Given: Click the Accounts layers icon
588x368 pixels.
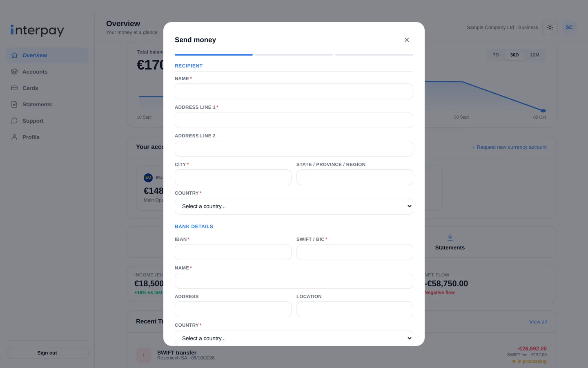Looking at the screenshot, I should click(x=14, y=72).
